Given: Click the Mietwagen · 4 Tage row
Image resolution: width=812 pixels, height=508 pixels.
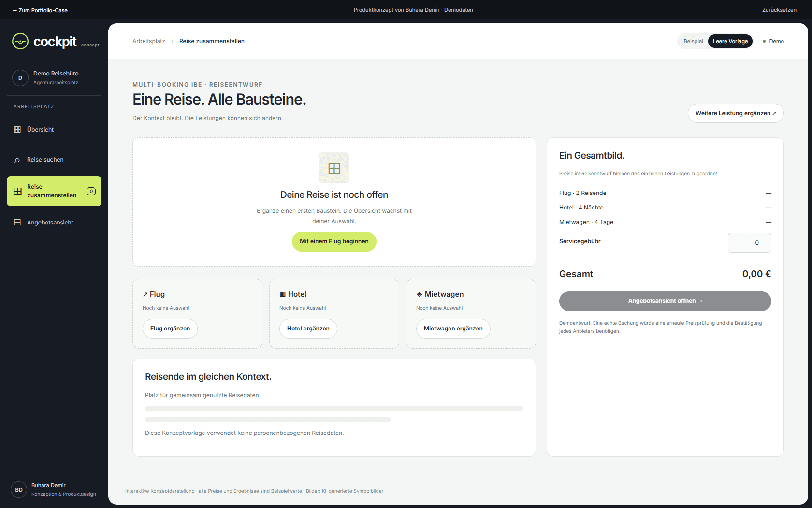Looking at the screenshot, I should (665, 222).
